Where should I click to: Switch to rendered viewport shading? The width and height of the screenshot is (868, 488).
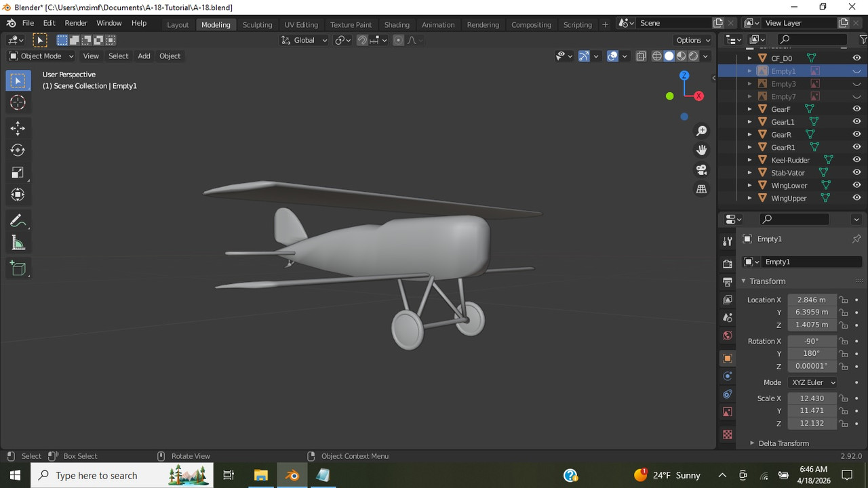click(x=694, y=56)
